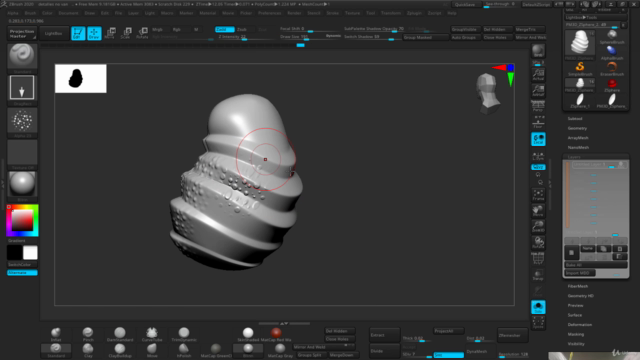Select the hPolish brush
640x360 pixels.
coord(184,350)
